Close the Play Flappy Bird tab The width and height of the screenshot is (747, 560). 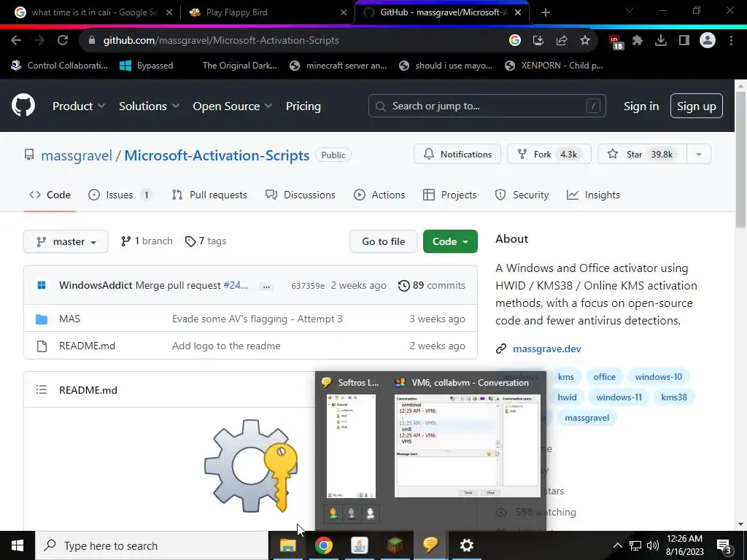[x=344, y=12]
